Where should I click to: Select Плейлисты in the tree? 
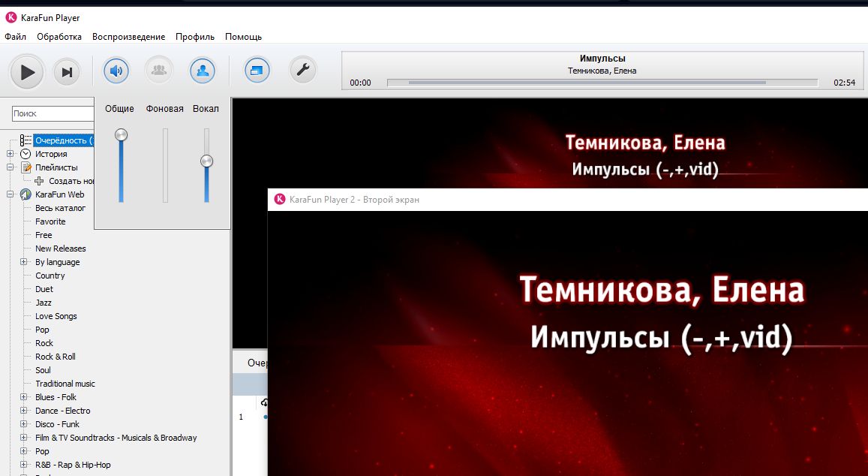click(x=56, y=167)
